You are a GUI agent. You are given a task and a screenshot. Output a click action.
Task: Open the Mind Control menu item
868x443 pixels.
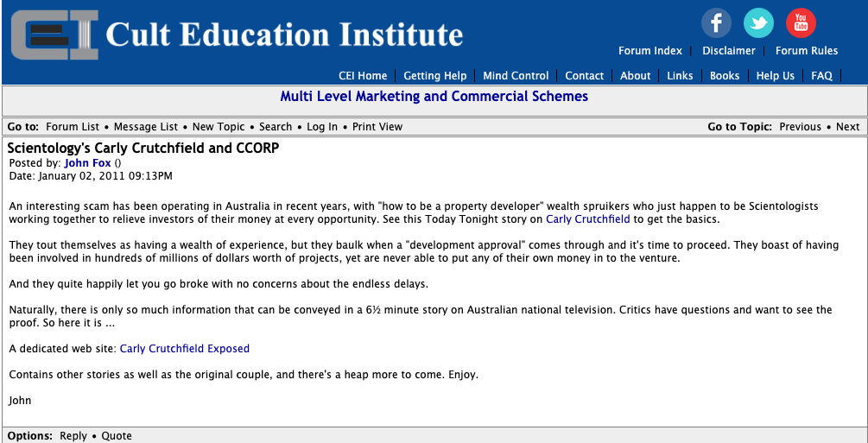coord(516,76)
